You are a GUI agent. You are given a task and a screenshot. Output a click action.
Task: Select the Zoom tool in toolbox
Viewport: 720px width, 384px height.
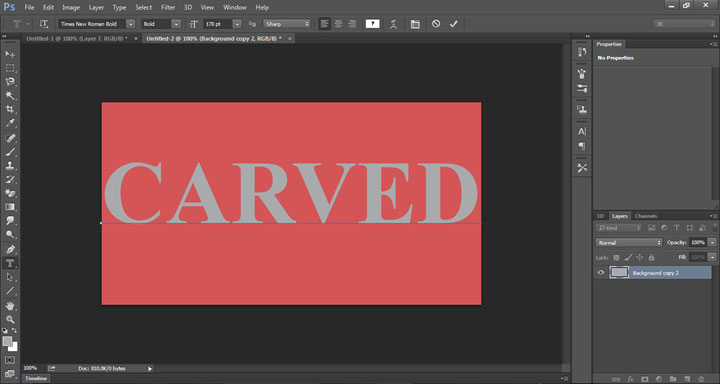coord(10,319)
